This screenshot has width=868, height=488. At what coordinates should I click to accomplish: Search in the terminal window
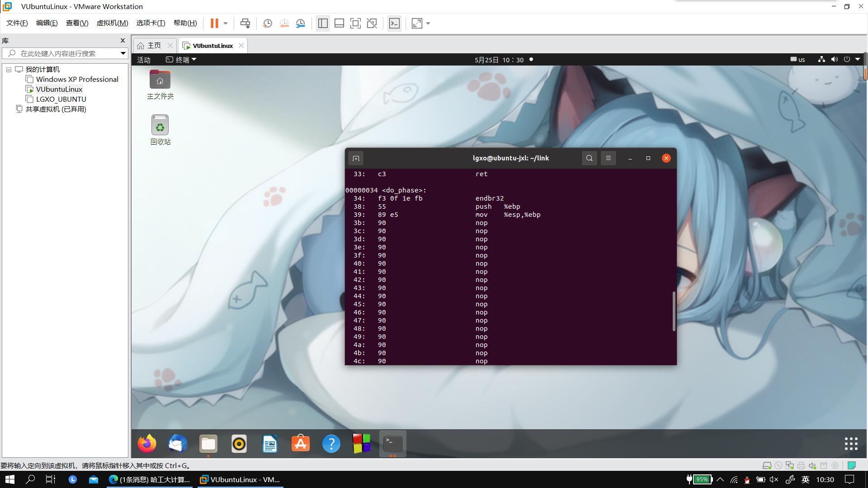[589, 158]
